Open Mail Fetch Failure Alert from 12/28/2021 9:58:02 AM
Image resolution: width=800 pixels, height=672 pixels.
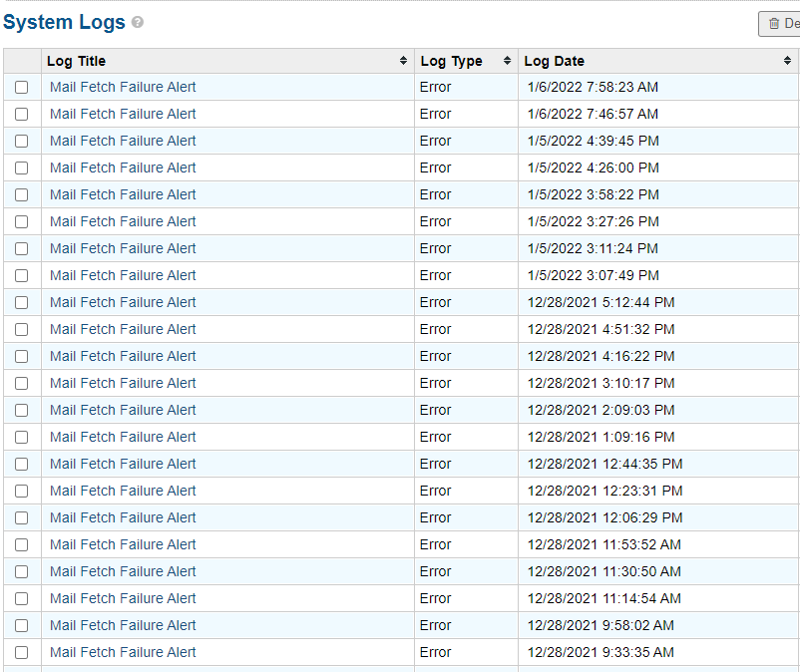coord(123,625)
